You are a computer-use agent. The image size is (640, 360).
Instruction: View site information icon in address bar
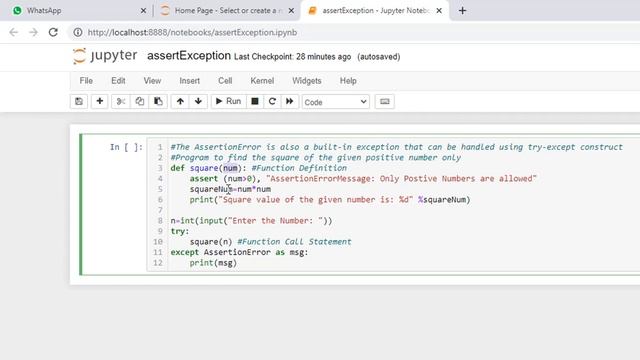click(78, 32)
